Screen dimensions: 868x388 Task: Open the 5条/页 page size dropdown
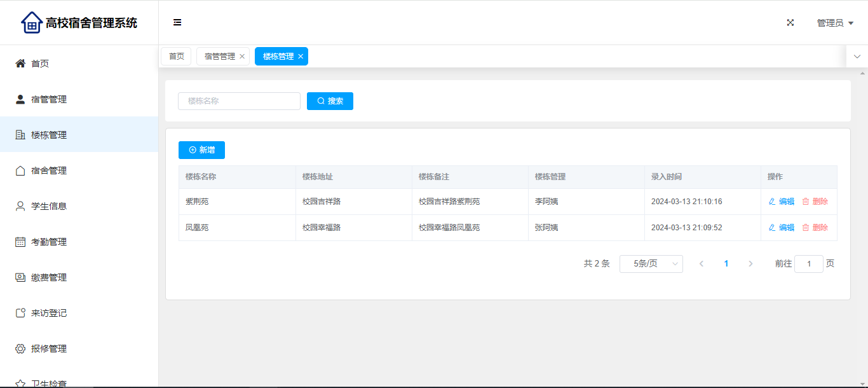pyautogui.click(x=651, y=264)
